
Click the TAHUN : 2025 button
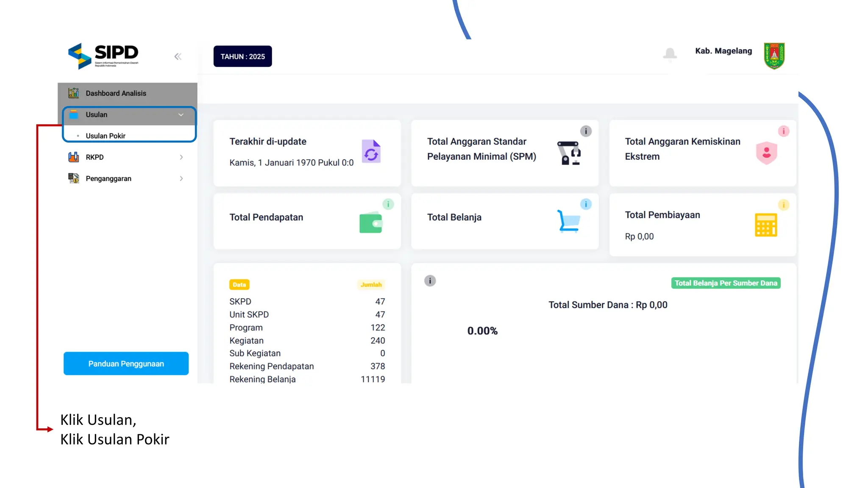(x=242, y=56)
